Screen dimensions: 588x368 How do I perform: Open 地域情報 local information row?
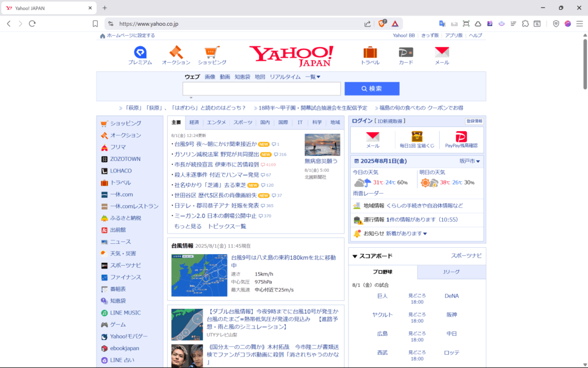point(417,206)
